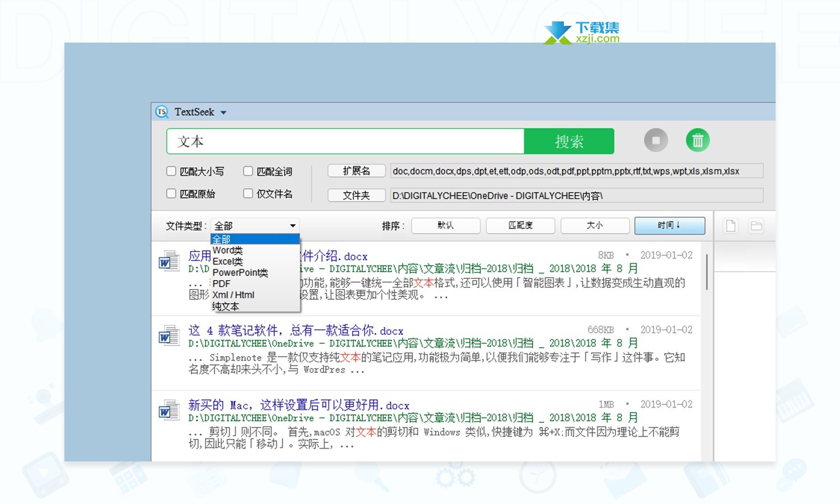
Task: Sort results by 默认
Action: pos(446,226)
